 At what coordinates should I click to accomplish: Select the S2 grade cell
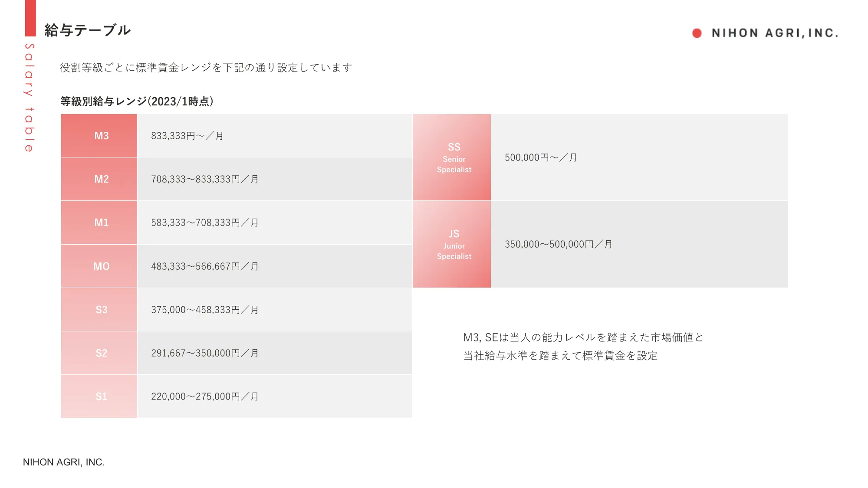point(99,353)
